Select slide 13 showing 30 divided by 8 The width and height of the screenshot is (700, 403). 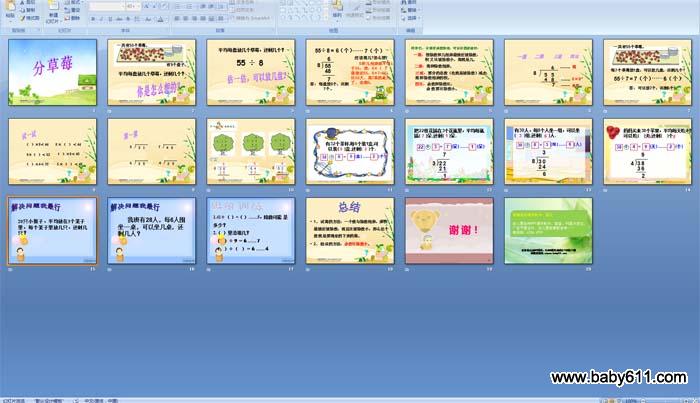click(x=548, y=151)
